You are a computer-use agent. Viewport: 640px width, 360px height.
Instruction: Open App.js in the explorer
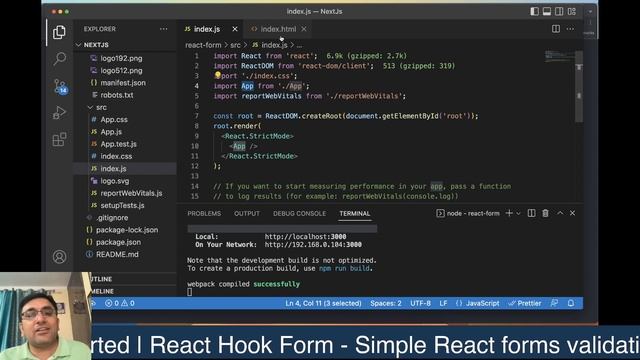pos(111,132)
